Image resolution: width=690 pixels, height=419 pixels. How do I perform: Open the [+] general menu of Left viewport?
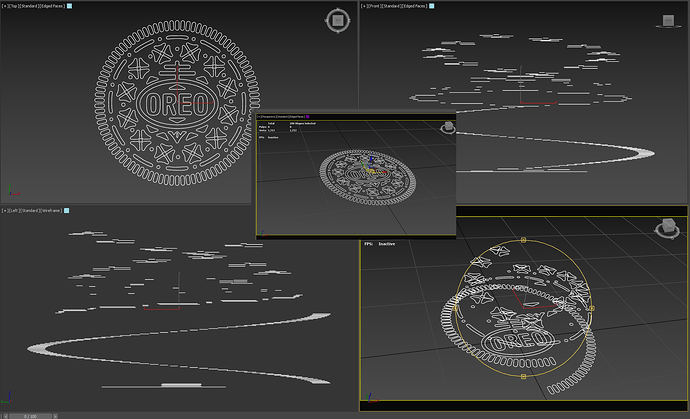click(x=5, y=211)
